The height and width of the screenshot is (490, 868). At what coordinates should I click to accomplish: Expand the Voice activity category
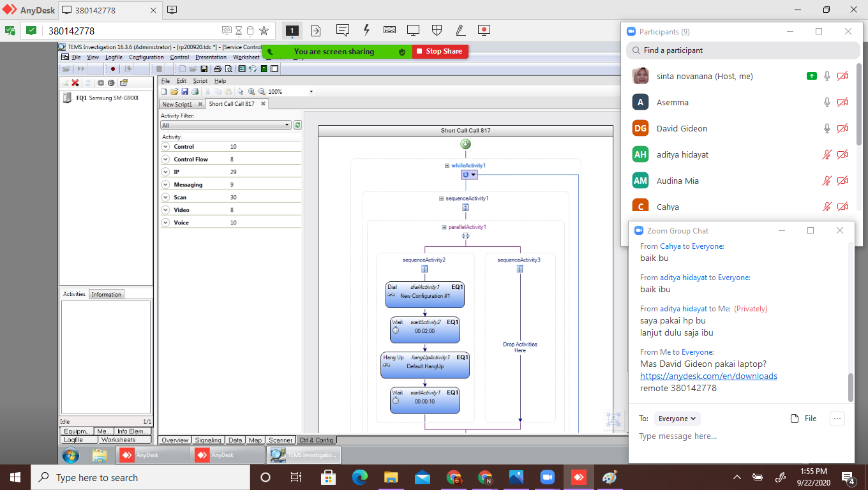[x=166, y=223]
